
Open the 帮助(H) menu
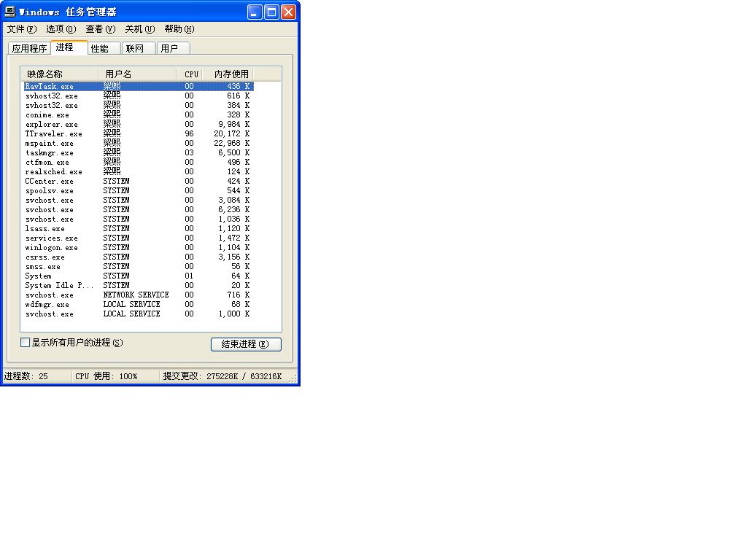coord(179,29)
